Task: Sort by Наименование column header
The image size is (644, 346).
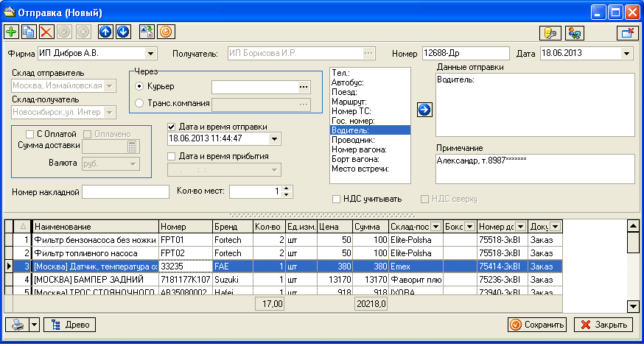Action: [95, 227]
